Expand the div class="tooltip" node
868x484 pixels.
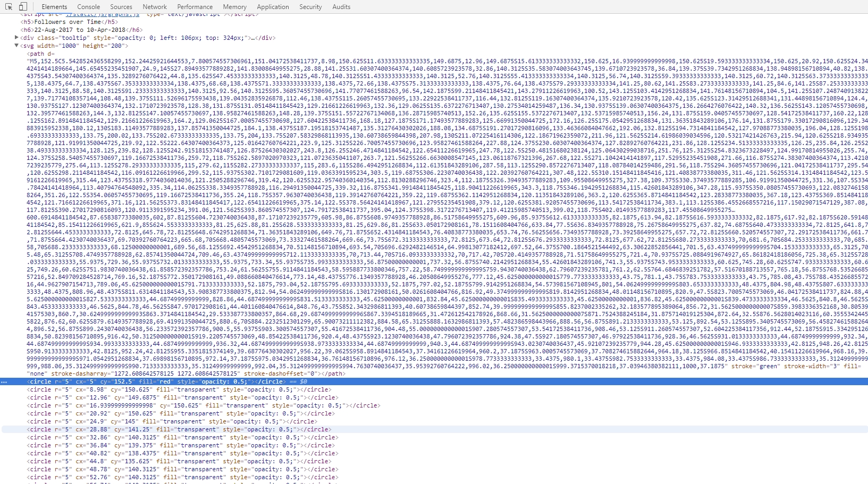click(16, 38)
